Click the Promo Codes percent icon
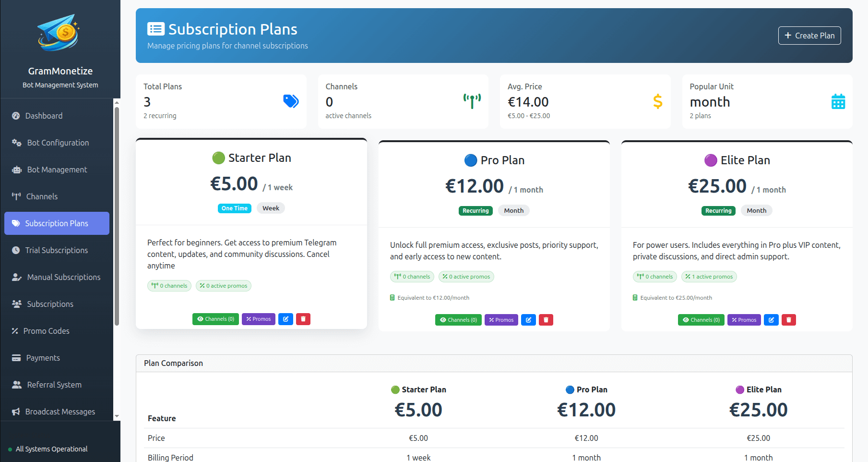The height and width of the screenshot is (462, 868). 16,330
